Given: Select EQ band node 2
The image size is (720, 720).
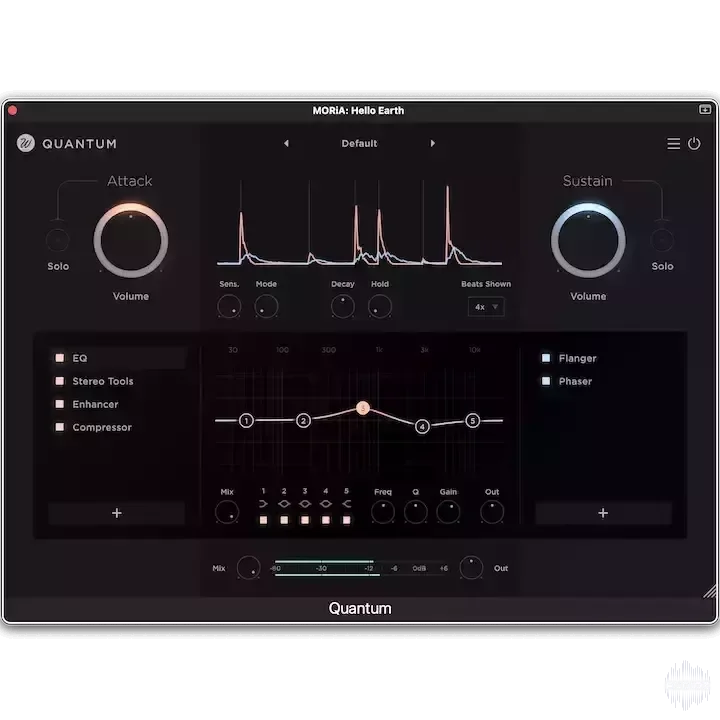Looking at the screenshot, I should tap(303, 420).
